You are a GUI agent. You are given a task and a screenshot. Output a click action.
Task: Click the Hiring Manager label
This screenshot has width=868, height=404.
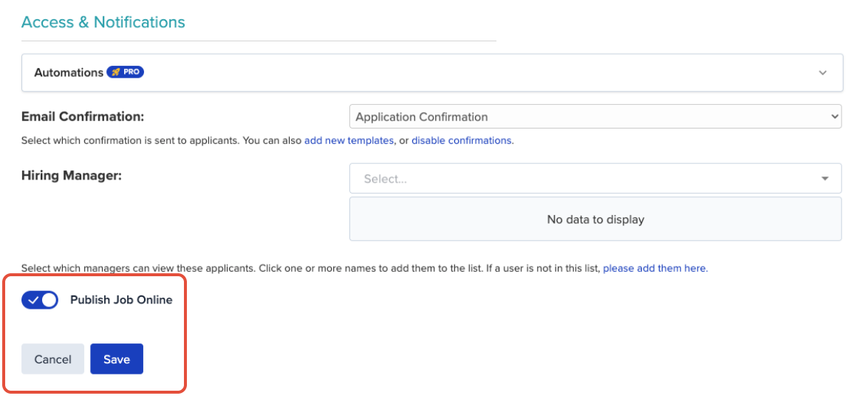(72, 176)
